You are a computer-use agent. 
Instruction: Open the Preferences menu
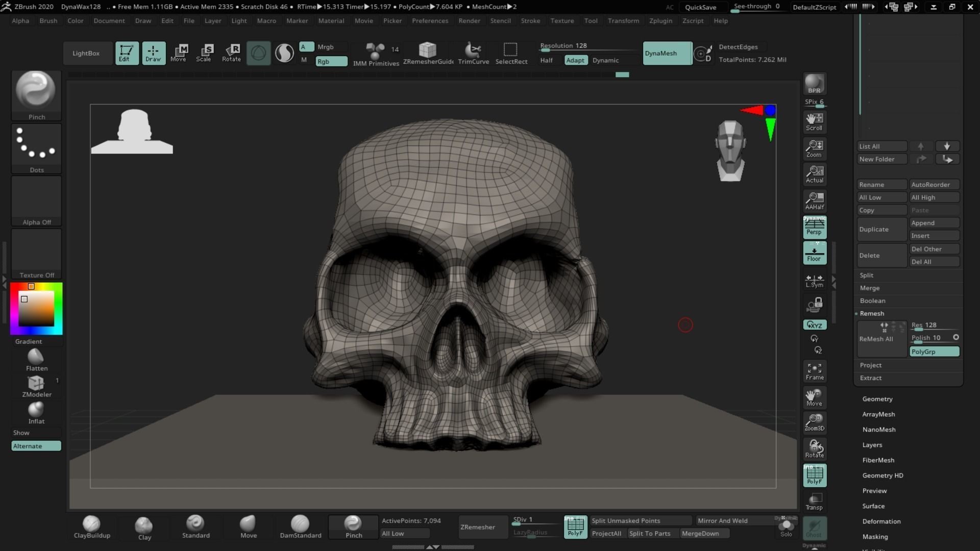430,21
